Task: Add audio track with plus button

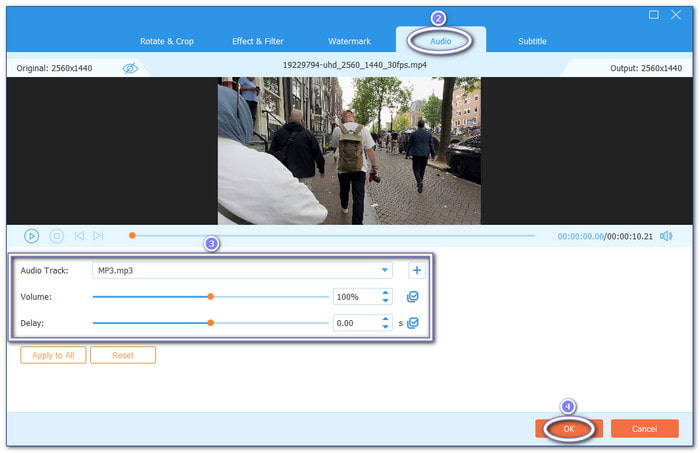Action: (x=417, y=270)
